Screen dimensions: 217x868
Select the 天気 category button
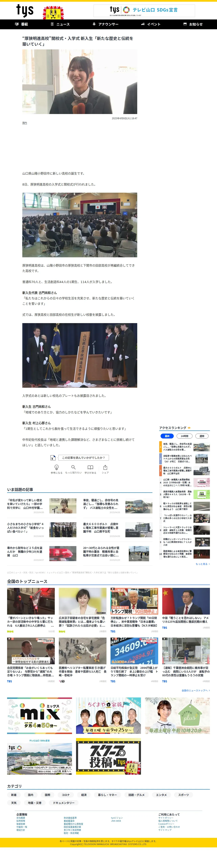(14, 803)
